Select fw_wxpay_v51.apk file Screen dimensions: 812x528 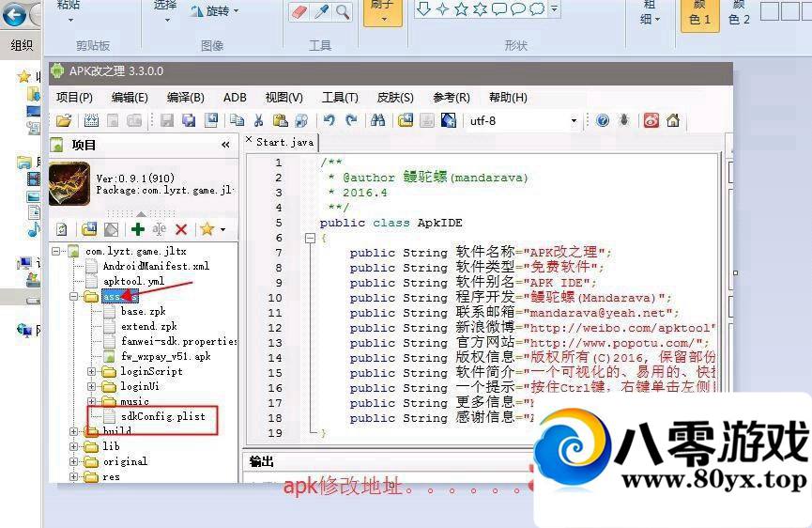point(166,356)
